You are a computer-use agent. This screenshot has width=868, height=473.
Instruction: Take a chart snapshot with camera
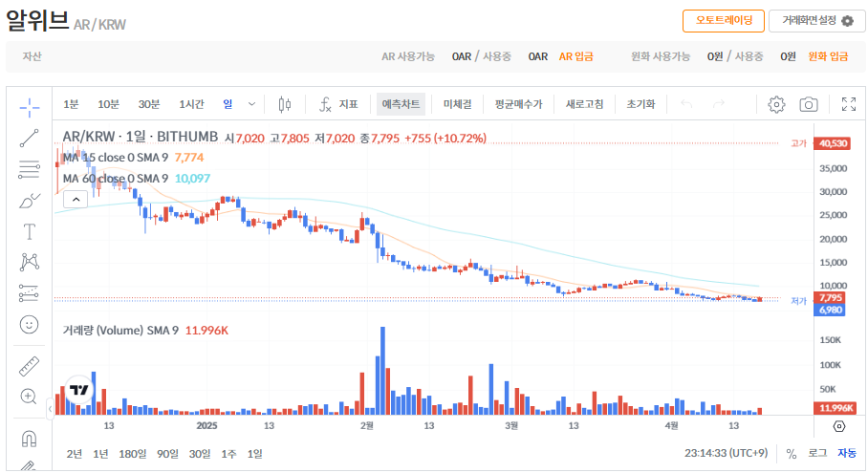tap(808, 104)
